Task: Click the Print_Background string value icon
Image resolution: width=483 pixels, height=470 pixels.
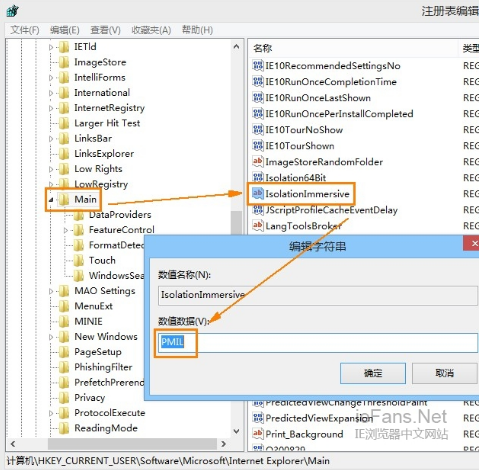Action: [258, 434]
